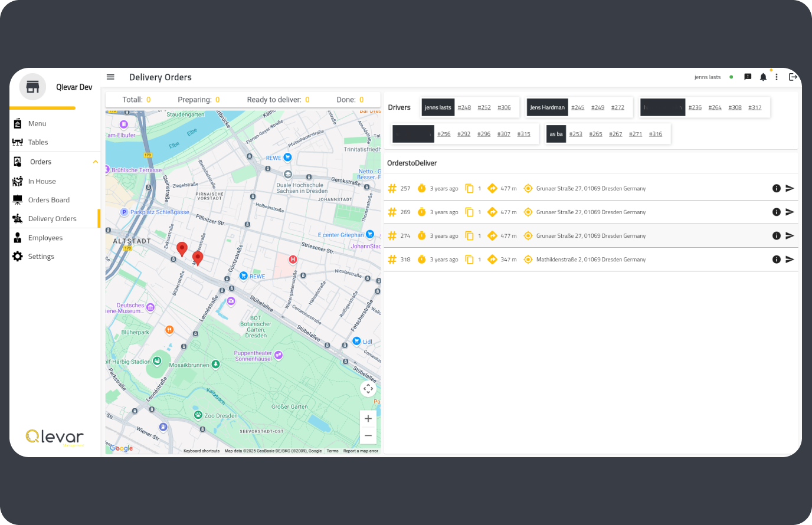
Task: Click the send/assign icon for order #318
Action: point(791,259)
